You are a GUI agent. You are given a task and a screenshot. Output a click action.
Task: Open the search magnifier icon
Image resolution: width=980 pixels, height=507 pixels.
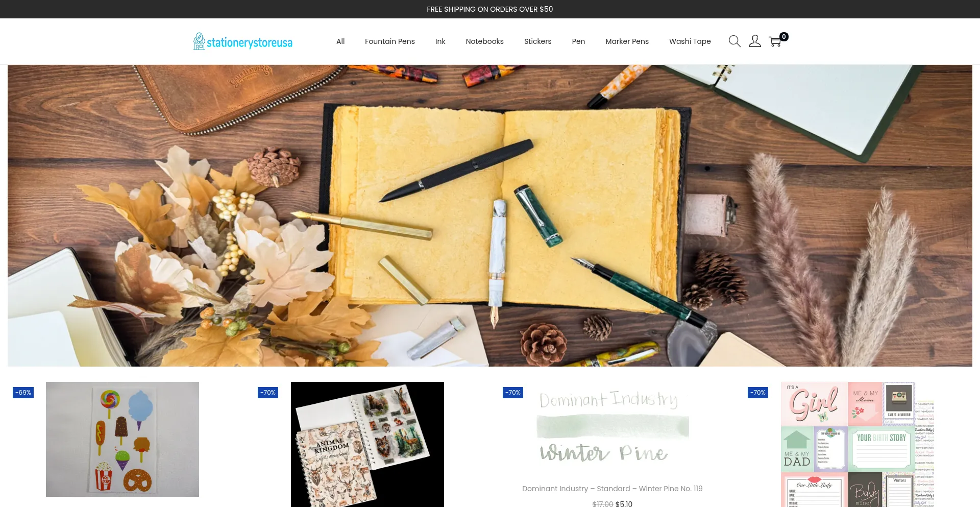point(734,41)
